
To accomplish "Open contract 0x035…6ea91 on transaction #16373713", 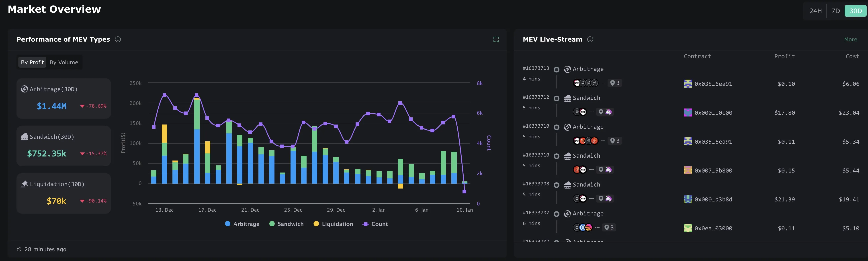I will click(x=713, y=84).
